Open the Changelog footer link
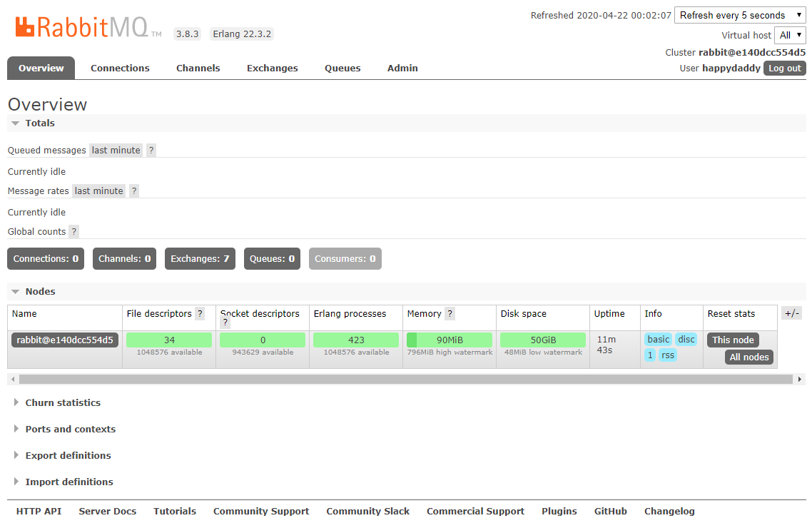 [x=669, y=511]
